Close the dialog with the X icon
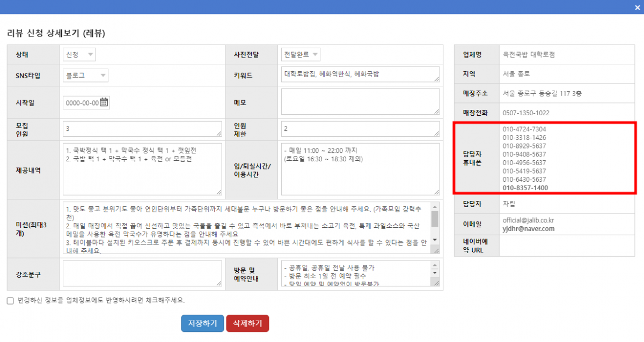The image size is (644, 342). point(636,6)
